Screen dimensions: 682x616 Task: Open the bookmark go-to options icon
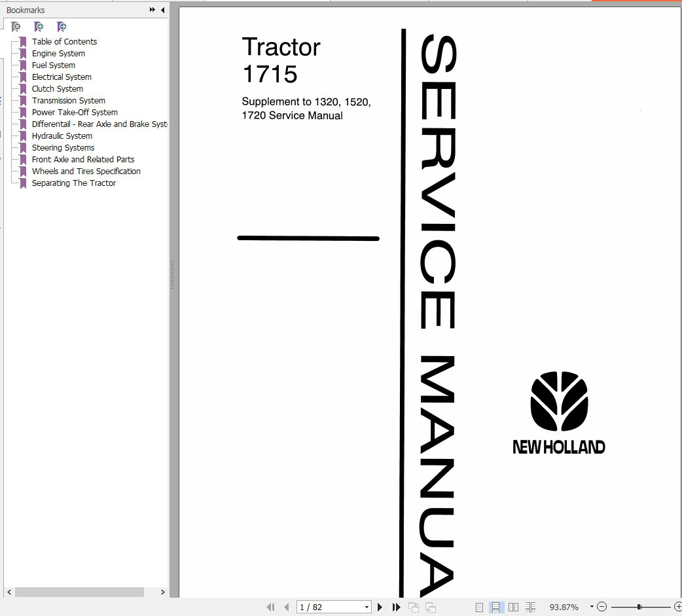tap(62, 27)
